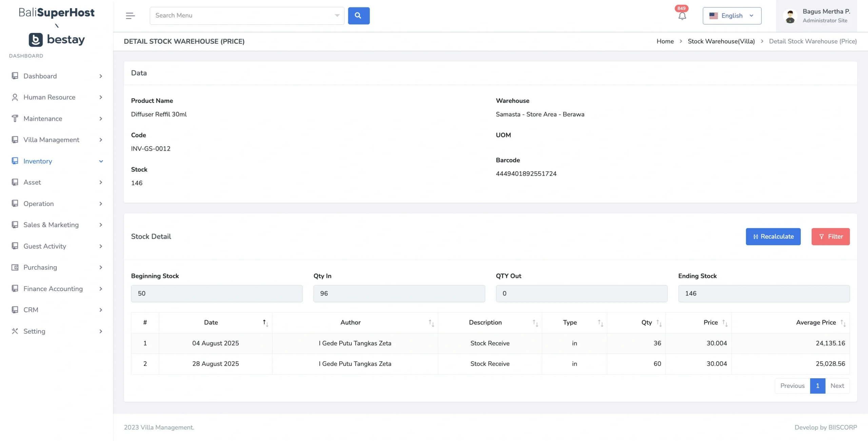Click the blue search magnifier button
The height and width of the screenshot is (441, 868).
(358, 16)
